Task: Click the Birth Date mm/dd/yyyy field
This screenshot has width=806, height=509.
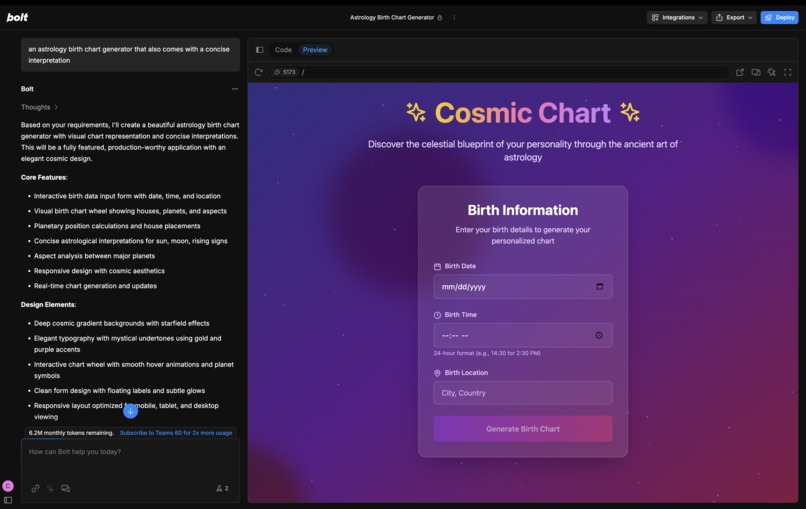Action: [x=523, y=287]
